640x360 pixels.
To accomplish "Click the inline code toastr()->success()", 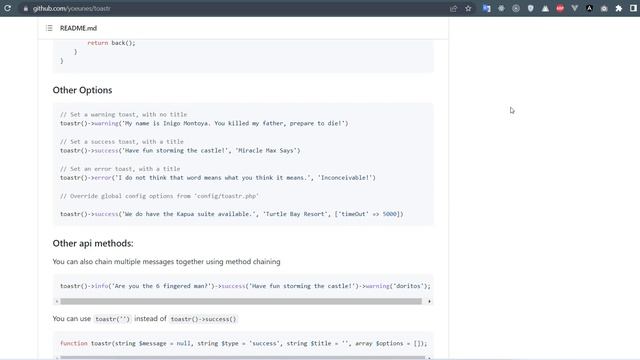I will pyautogui.click(x=203, y=319).
